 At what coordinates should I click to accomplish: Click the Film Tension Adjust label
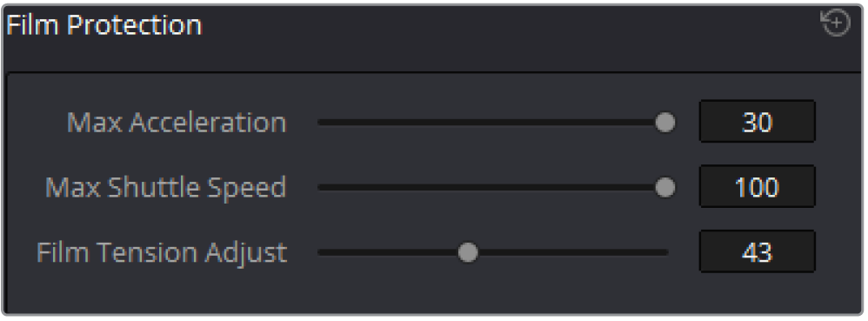coord(162,252)
